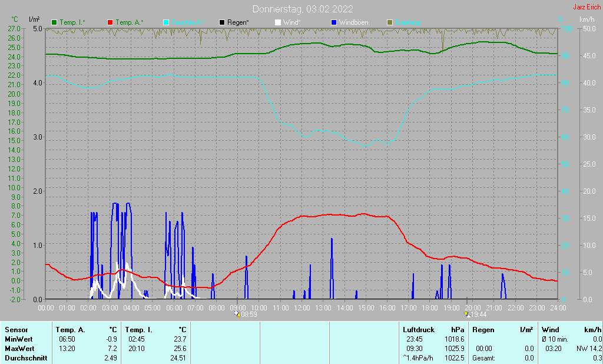
Task: Select the white Wind legend square
Action: (278, 22)
